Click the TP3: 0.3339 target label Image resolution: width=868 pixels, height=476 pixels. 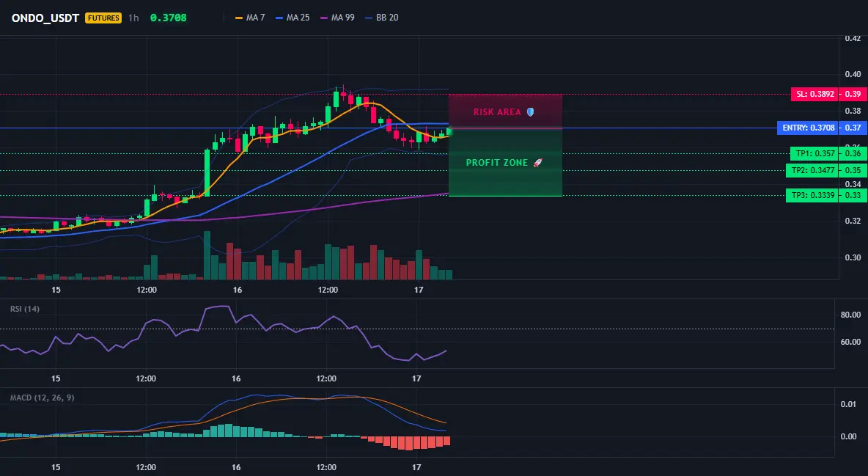(812, 195)
